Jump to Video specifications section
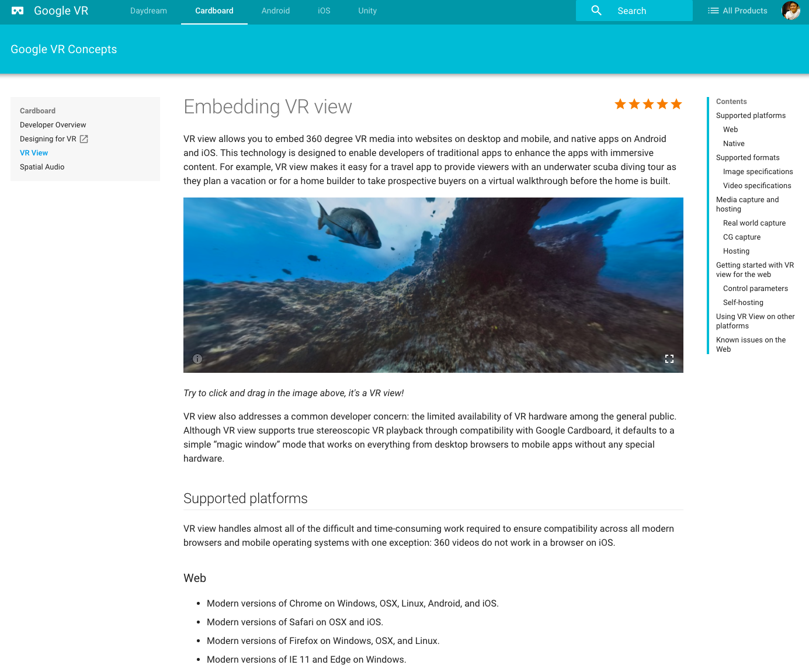The image size is (809, 672). click(x=757, y=186)
